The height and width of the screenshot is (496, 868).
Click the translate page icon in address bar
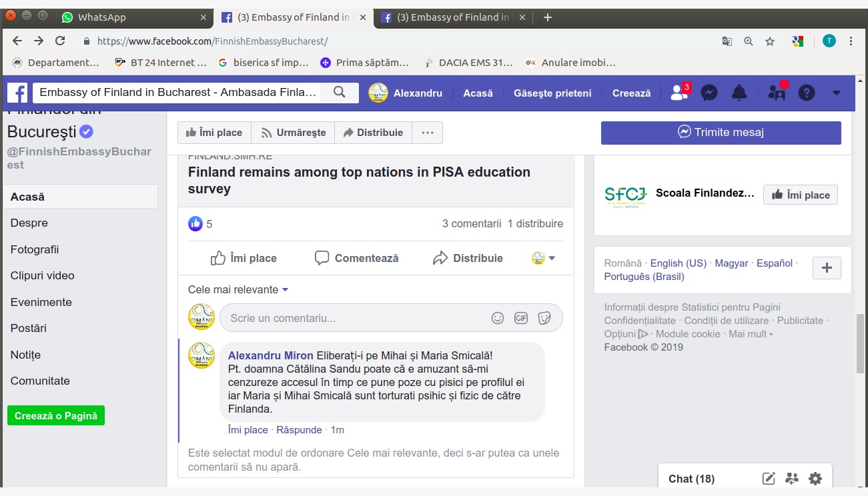[x=727, y=41]
